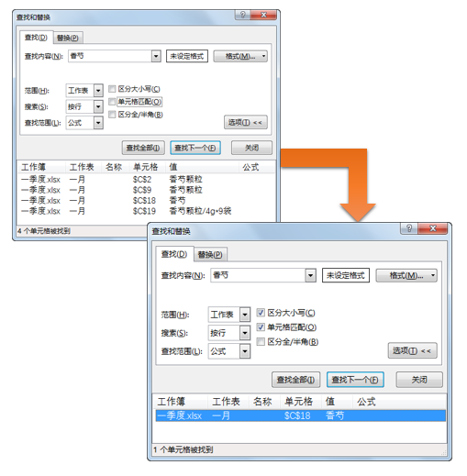467x476 pixels.
Task: Select result row $C$19 香芍颗粒/4g*9袋
Action: coord(146,211)
